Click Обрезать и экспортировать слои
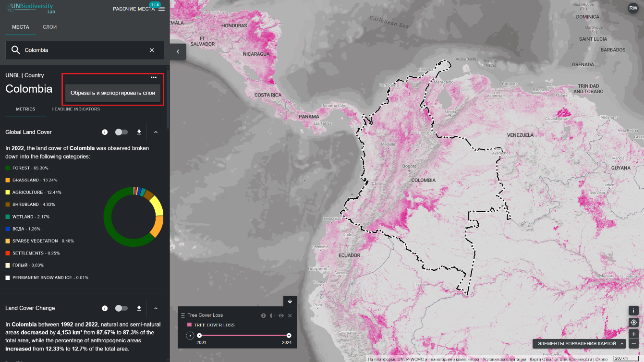Viewport: 644px width, 362px height. click(x=113, y=93)
